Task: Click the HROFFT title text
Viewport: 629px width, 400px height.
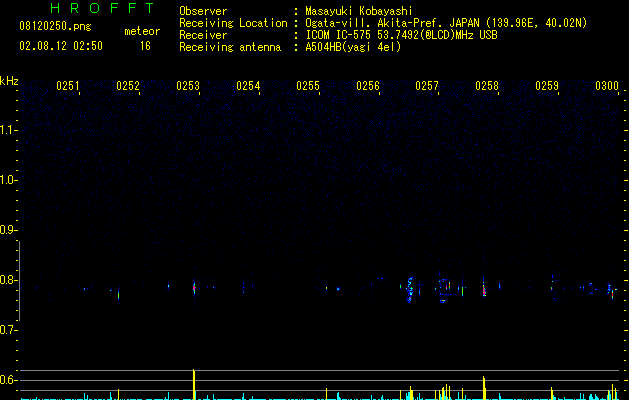Action: 102,8
